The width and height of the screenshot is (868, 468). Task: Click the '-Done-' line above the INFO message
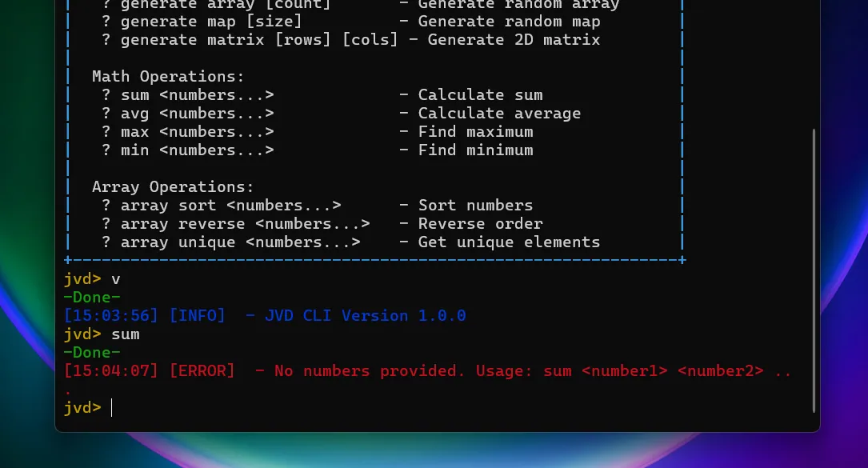click(92, 298)
